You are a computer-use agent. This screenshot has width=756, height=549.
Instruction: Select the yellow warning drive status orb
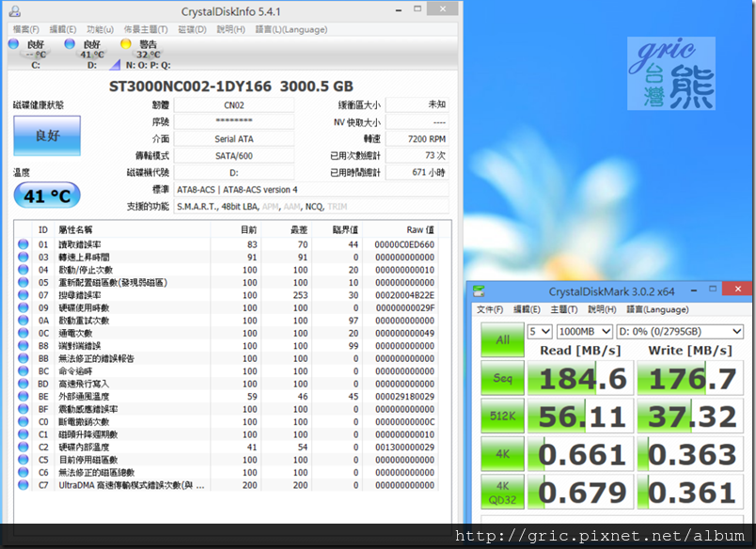(125, 44)
